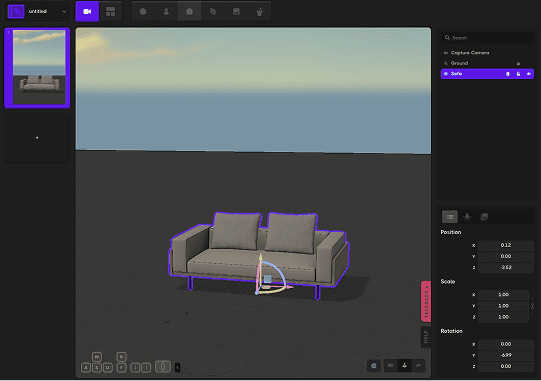Edit the Rotation X value 0.00
This screenshot has width=541, height=381.
click(506, 344)
